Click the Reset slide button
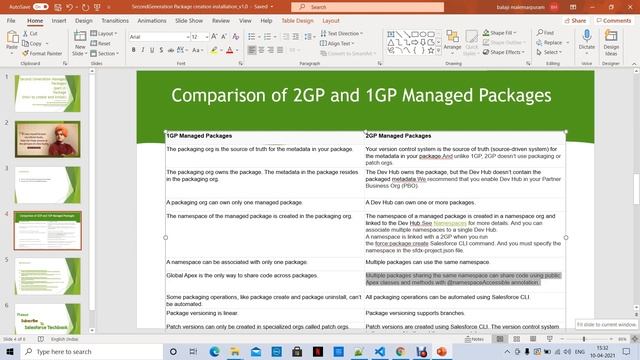640x360 pixels. click(x=100, y=43)
